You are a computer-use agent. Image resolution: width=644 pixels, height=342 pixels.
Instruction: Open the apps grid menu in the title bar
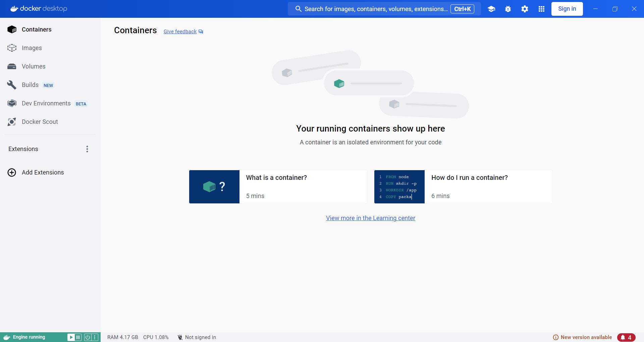(x=541, y=9)
